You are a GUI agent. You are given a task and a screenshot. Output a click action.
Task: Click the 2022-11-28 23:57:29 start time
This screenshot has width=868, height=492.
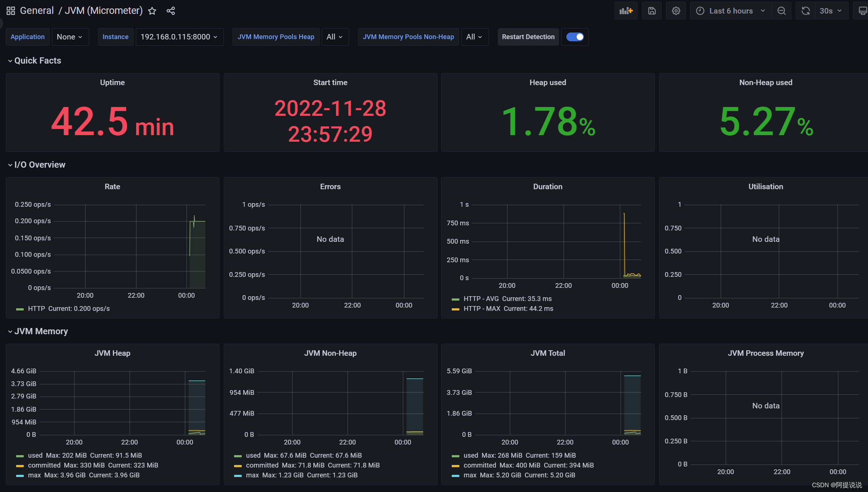(x=330, y=121)
